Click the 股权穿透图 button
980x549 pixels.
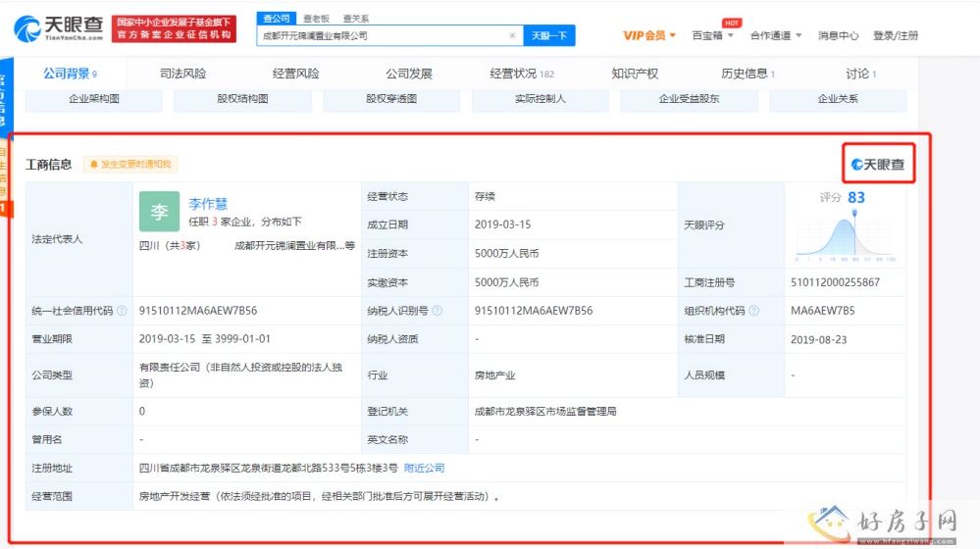pyautogui.click(x=391, y=99)
